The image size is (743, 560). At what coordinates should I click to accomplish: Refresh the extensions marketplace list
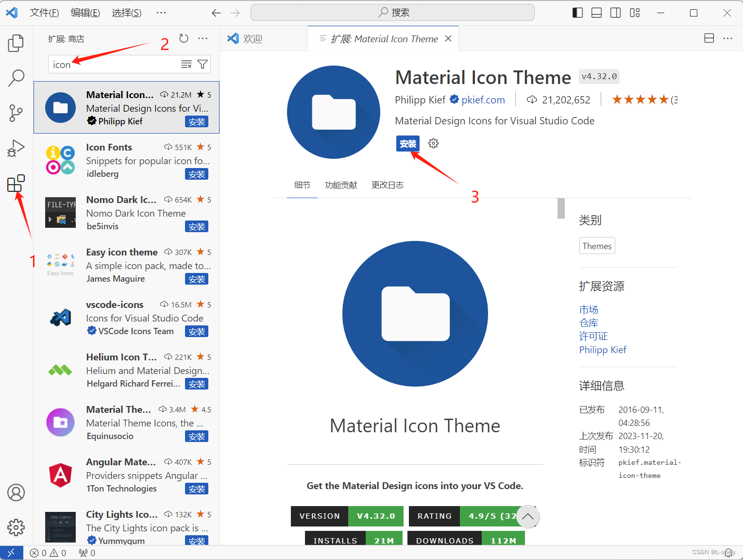pyautogui.click(x=184, y=38)
